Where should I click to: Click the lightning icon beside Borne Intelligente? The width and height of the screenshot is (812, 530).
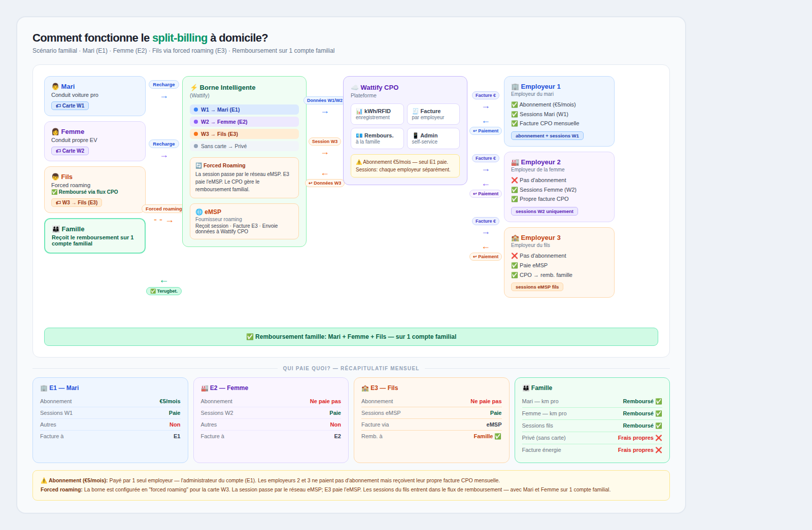click(x=194, y=88)
